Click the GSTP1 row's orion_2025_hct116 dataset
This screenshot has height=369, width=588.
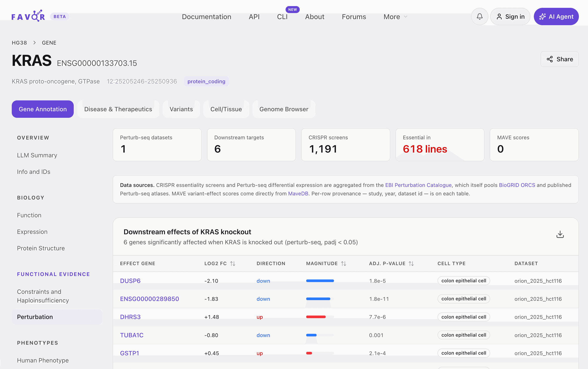coord(538,353)
